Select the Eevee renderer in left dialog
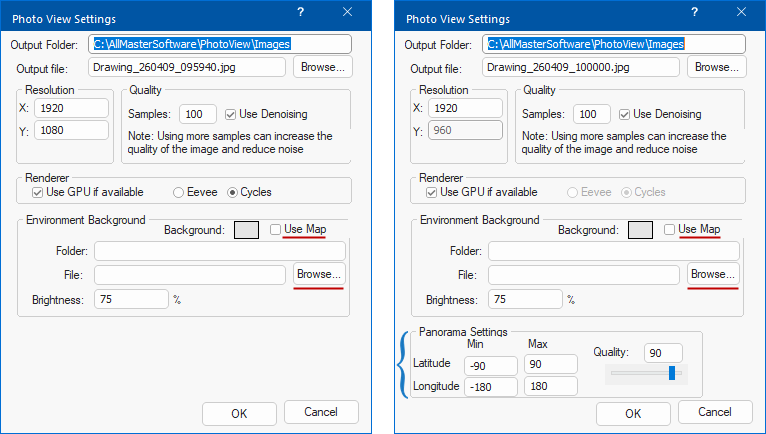 coord(179,192)
